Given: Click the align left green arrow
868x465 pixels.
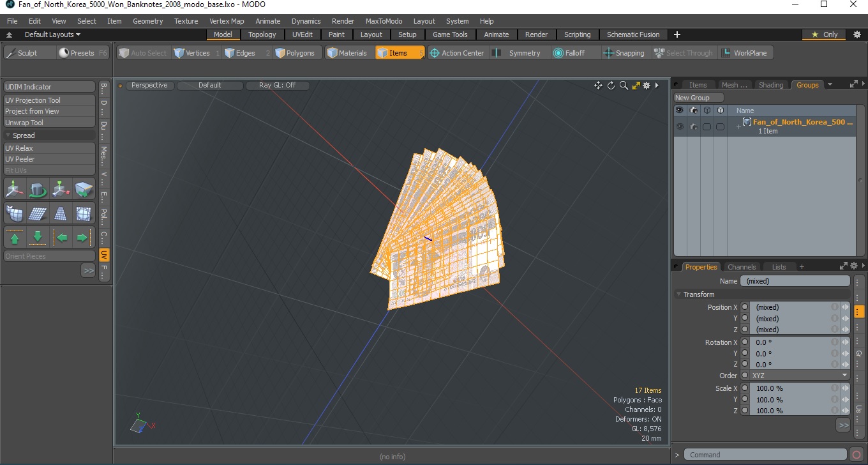Looking at the screenshot, I should (x=61, y=238).
